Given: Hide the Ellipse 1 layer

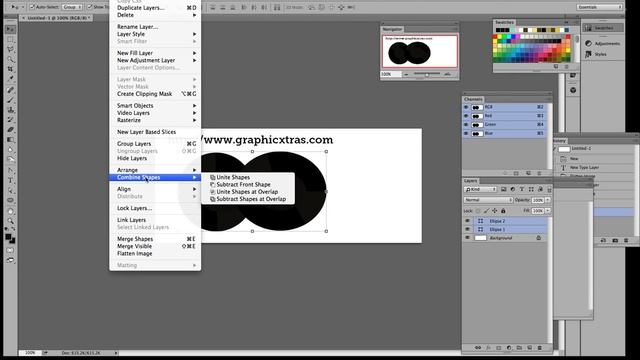Looking at the screenshot, I should pyautogui.click(x=467, y=229).
